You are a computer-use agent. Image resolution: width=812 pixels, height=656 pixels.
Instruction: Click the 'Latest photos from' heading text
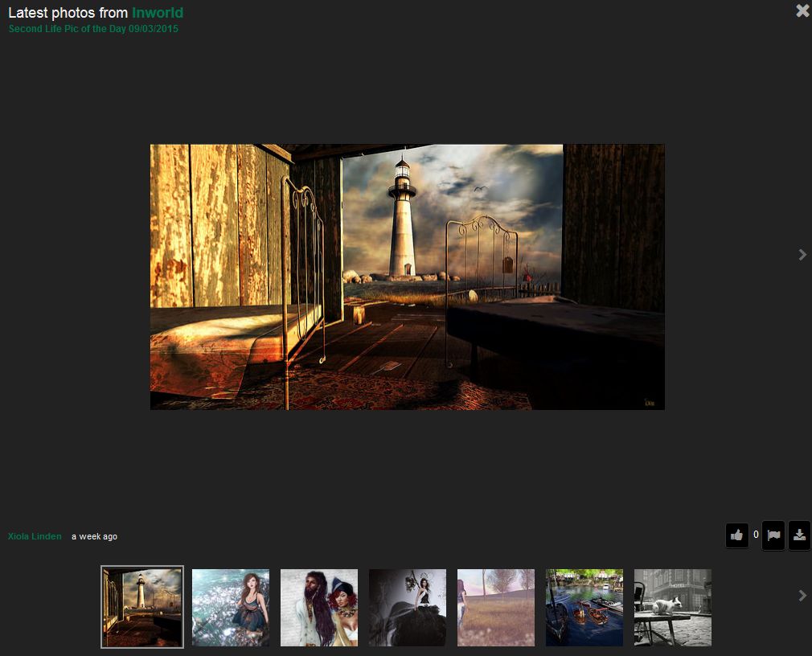point(68,13)
